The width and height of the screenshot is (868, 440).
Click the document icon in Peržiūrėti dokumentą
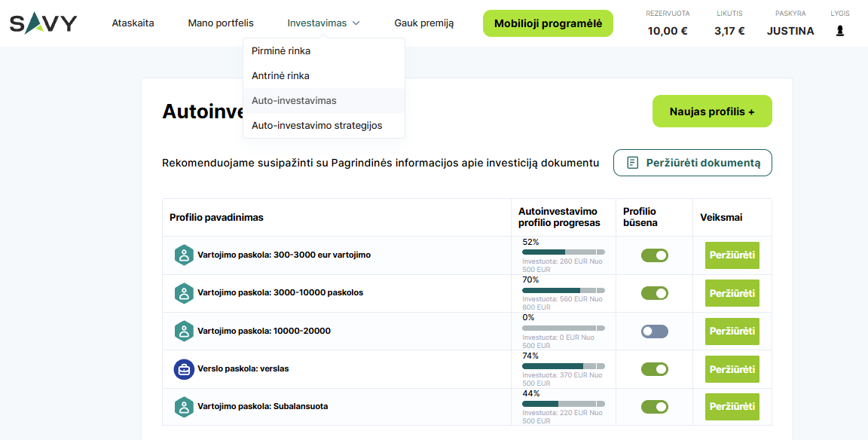click(x=633, y=163)
